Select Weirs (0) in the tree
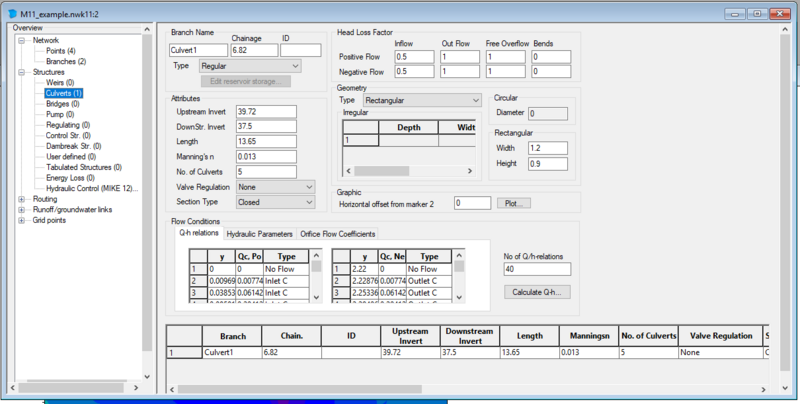800x404 pixels. coord(60,83)
